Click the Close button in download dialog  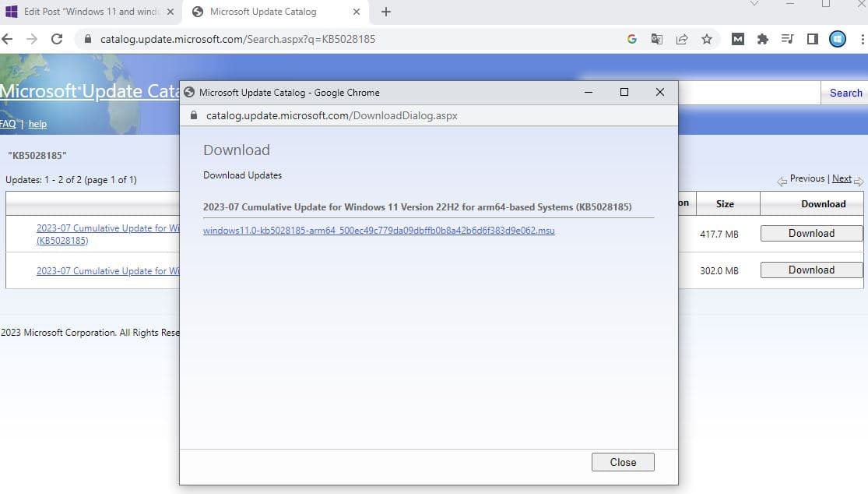point(623,462)
